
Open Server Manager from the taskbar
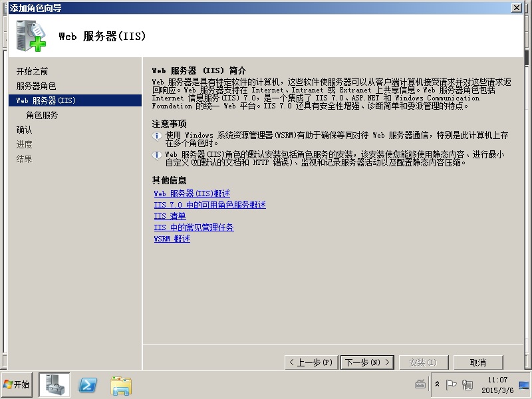[55, 385]
